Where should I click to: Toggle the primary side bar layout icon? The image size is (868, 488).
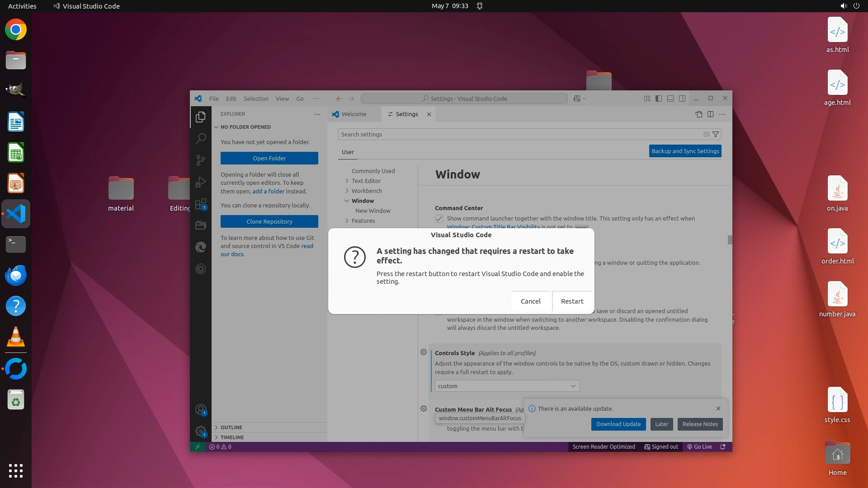[659, 99]
